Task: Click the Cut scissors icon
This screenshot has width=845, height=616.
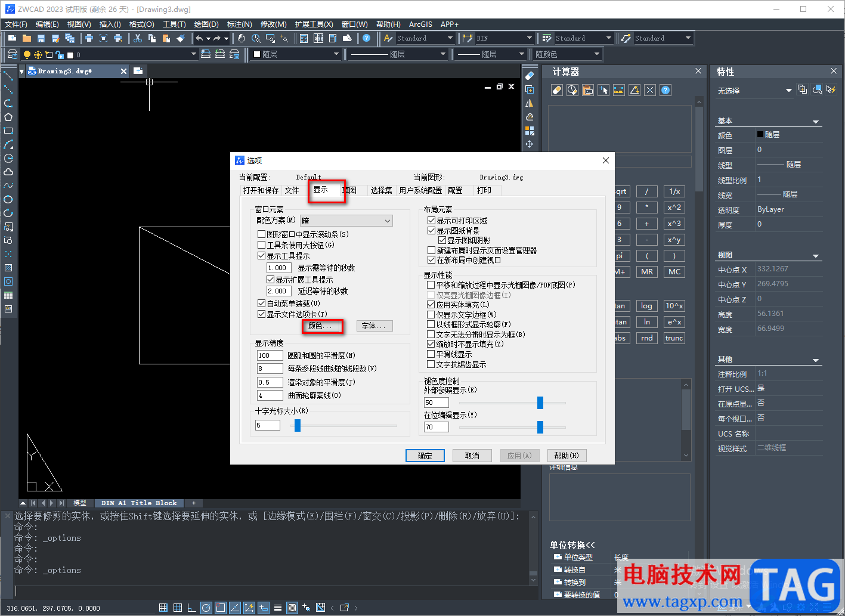Action: coord(138,38)
